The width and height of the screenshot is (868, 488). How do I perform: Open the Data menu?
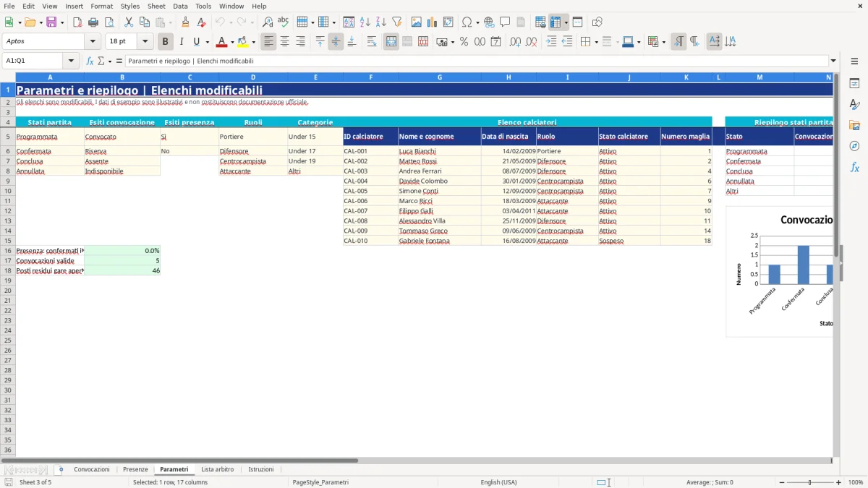pyautogui.click(x=180, y=6)
